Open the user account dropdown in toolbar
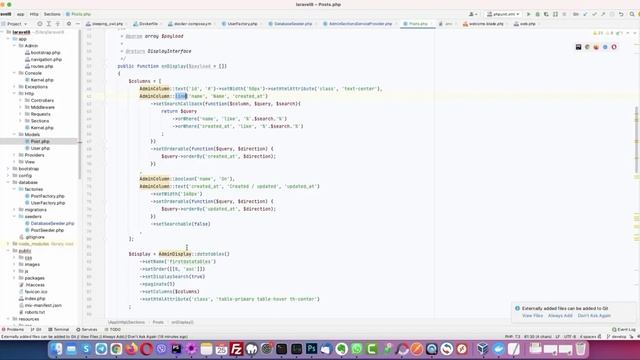This screenshot has width=640, height=360. pos(473,14)
